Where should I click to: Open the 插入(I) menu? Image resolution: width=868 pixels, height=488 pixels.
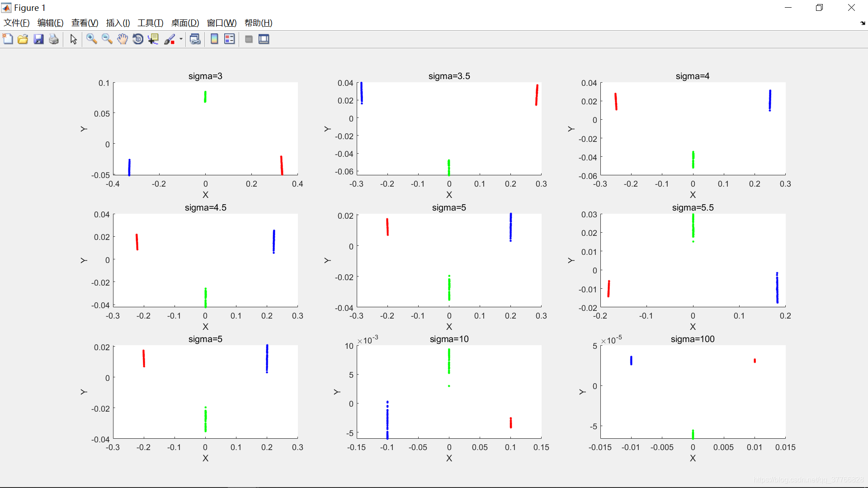pos(118,23)
